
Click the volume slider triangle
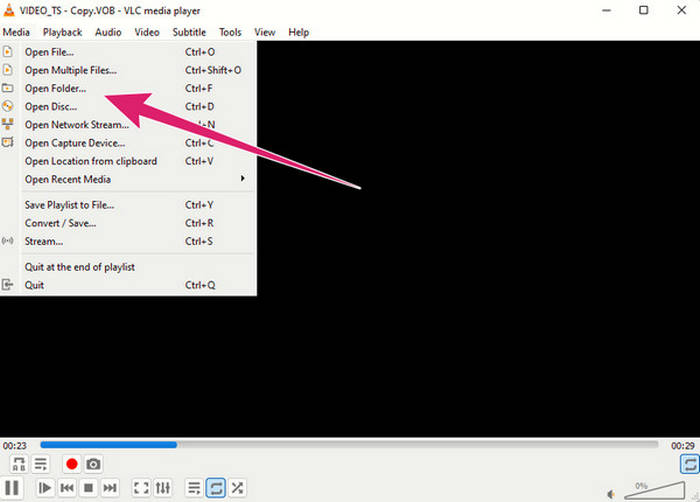654,490
